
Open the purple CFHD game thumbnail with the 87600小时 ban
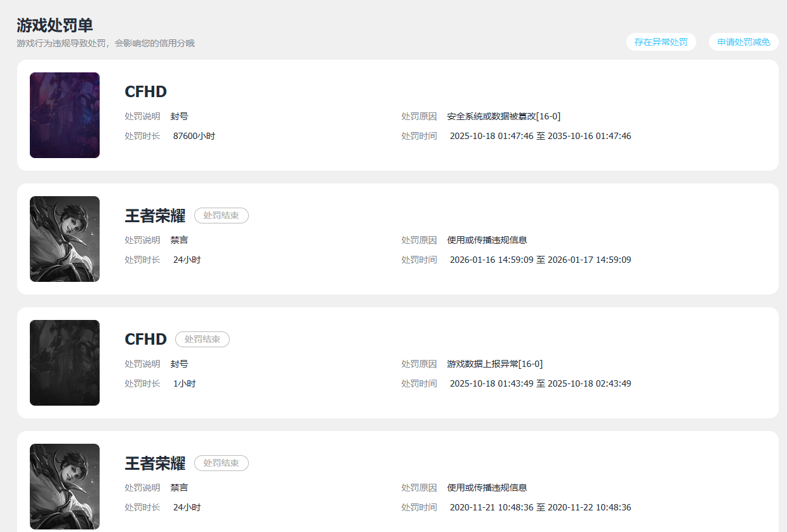point(65,115)
